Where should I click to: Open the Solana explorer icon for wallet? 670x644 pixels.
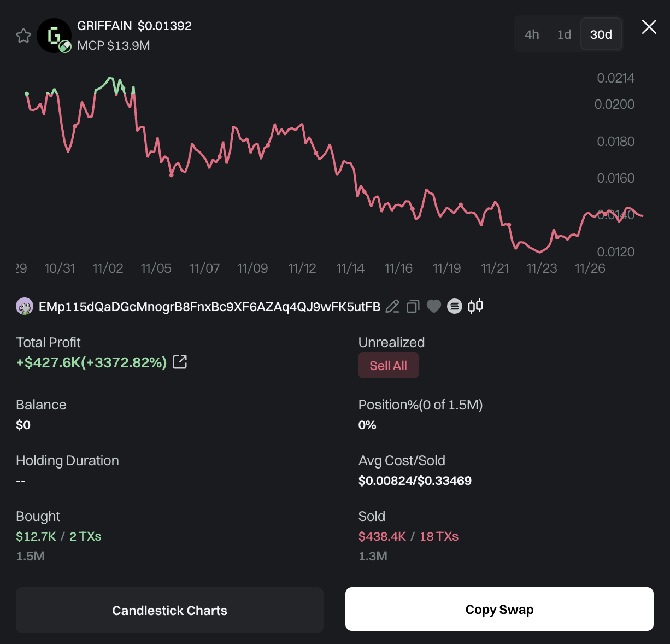pos(455,307)
